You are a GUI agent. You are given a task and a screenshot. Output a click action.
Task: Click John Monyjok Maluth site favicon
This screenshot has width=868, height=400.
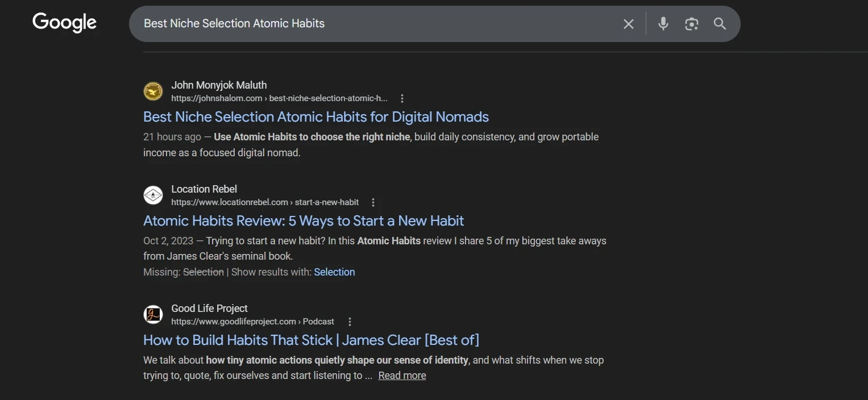coord(153,91)
